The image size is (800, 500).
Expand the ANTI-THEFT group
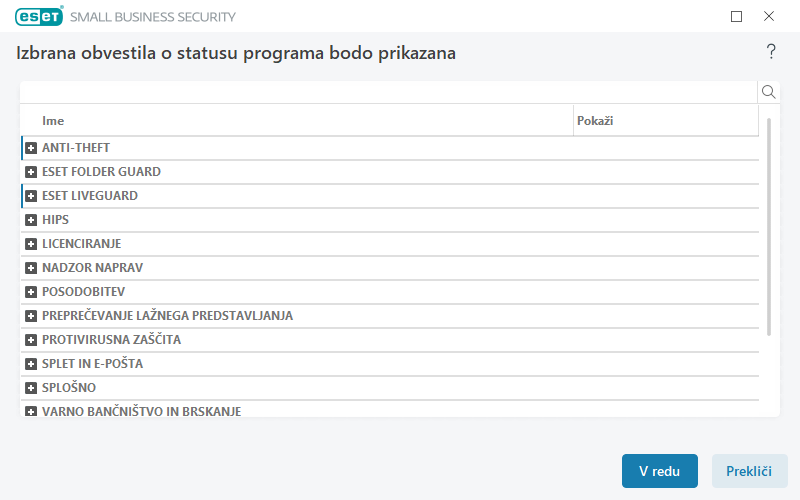pyautogui.click(x=31, y=148)
